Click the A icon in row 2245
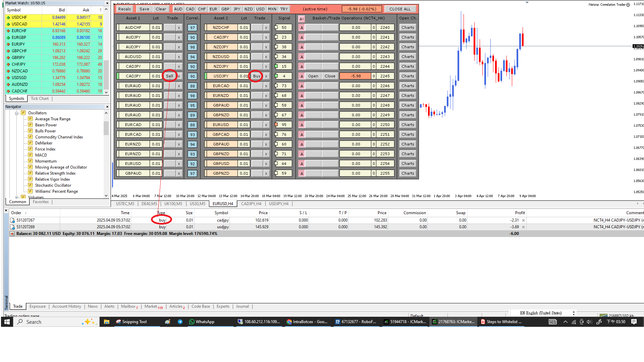The width and height of the screenshot is (644, 362). click(302, 76)
